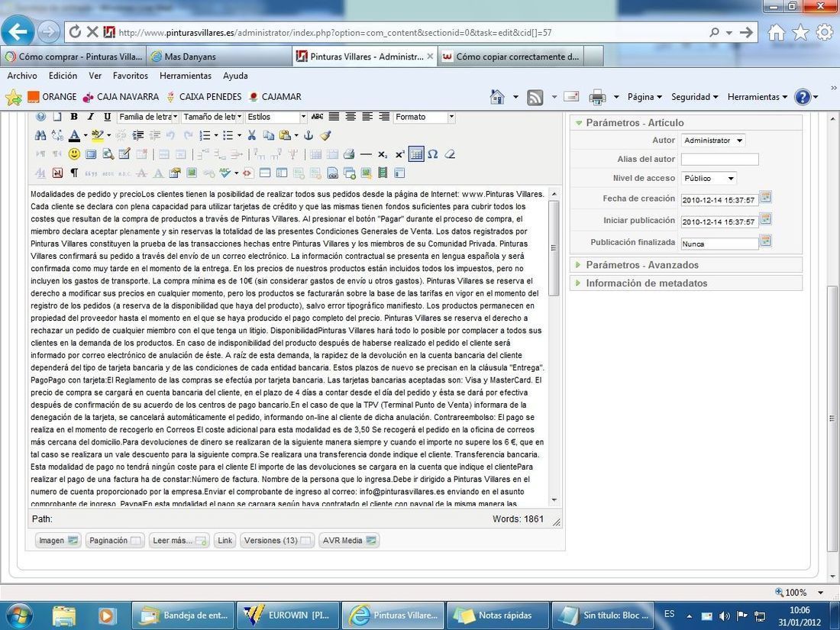Click the Find binoculars icon
The image size is (840, 630).
click(40, 135)
